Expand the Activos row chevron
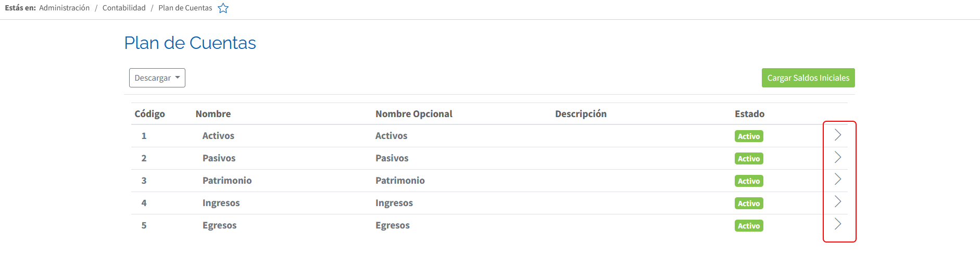Image resolution: width=980 pixels, height=267 pixels. pyautogui.click(x=838, y=135)
